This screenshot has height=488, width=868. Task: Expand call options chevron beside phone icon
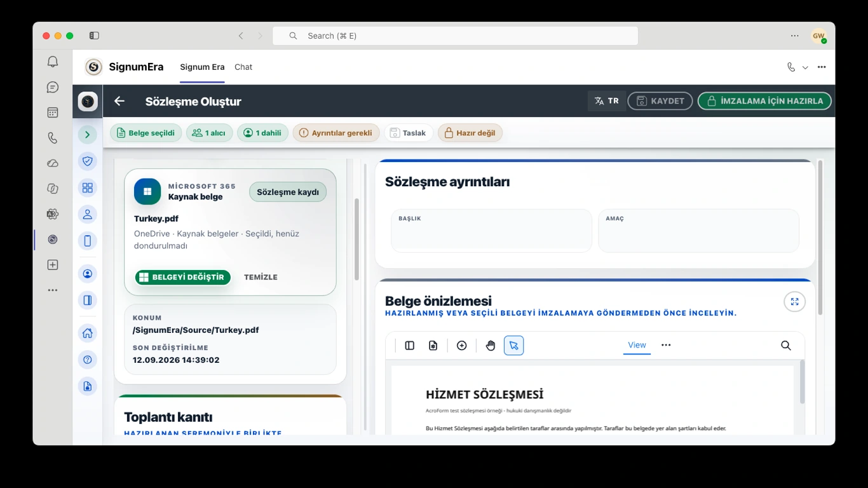click(x=805, y=67)
